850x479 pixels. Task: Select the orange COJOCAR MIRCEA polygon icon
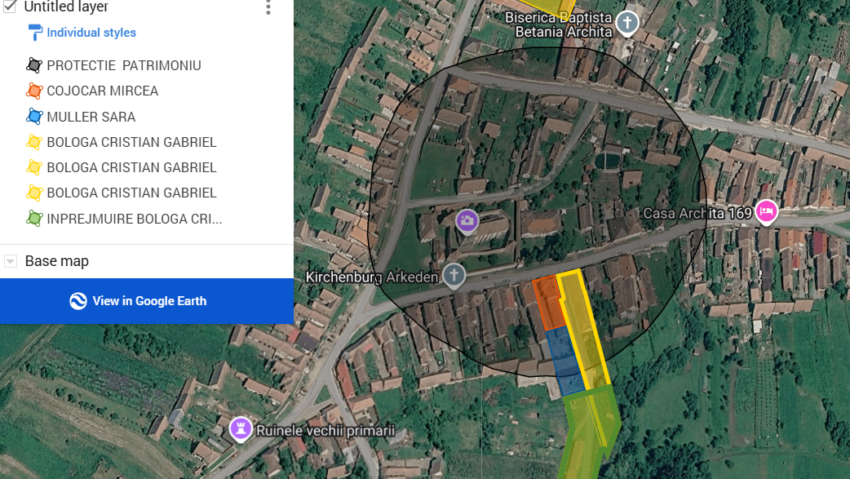point(34,91)
